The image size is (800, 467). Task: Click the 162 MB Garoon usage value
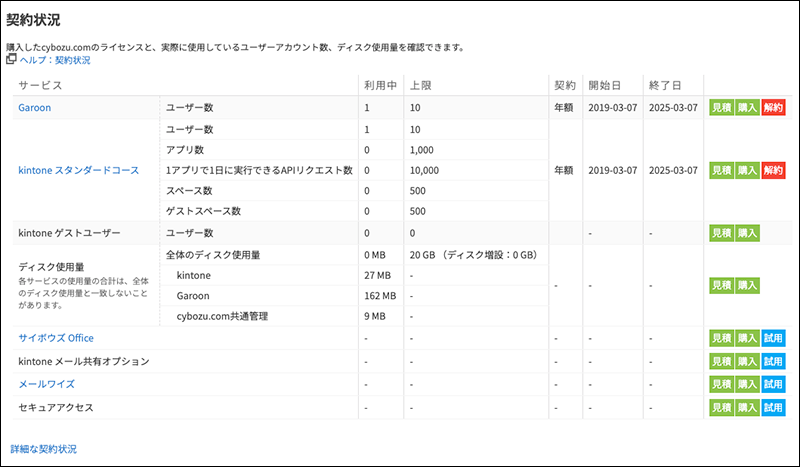tap(380, 296)
